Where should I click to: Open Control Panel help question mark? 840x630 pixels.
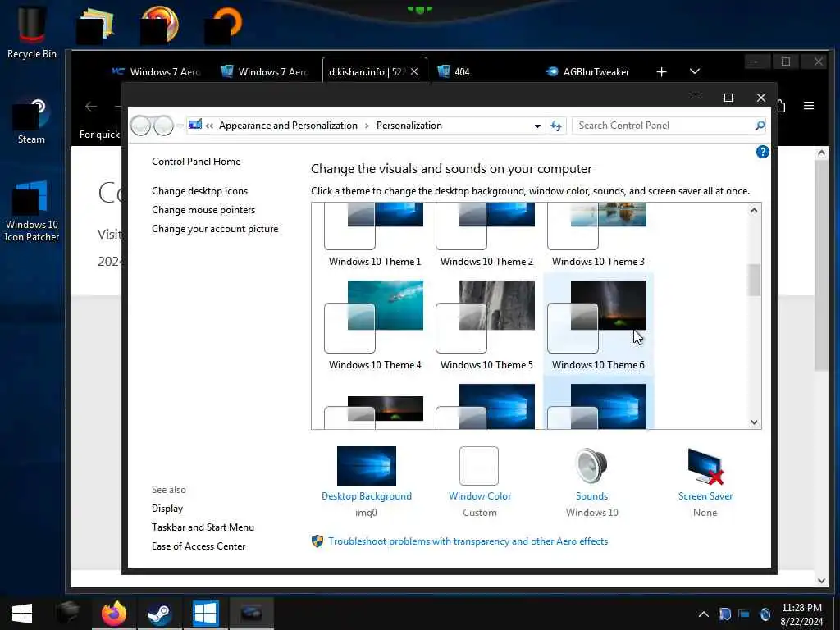pyautogui.click(x=762, y=152)
